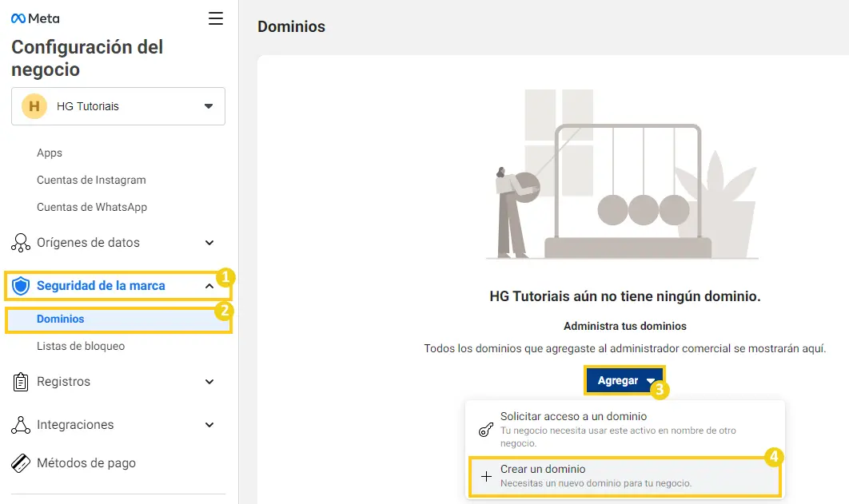Click the Configuración del negocio title
Viewport: 849px width, 504px height.
point(87,58)
